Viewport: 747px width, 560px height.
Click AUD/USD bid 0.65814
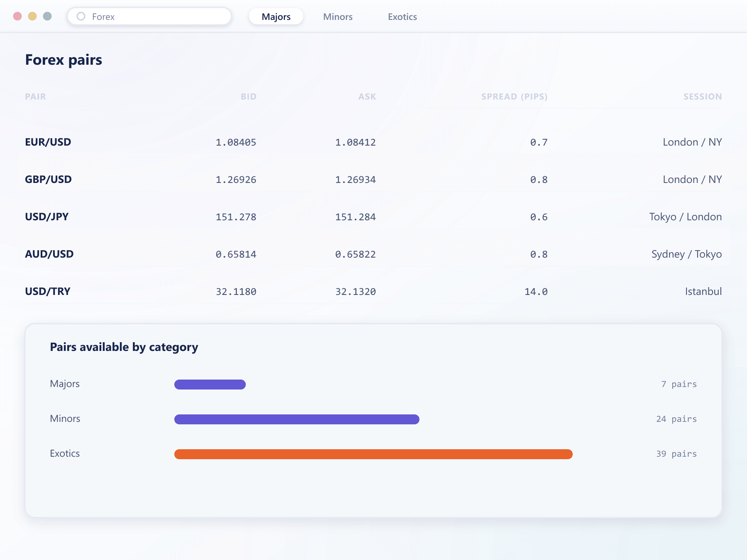(236, 254)
